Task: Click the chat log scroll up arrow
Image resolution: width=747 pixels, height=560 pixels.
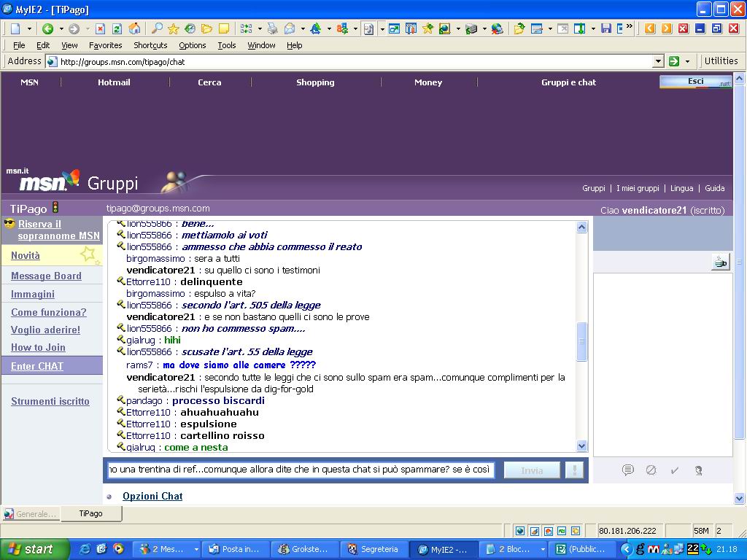Action: point(581,227)
